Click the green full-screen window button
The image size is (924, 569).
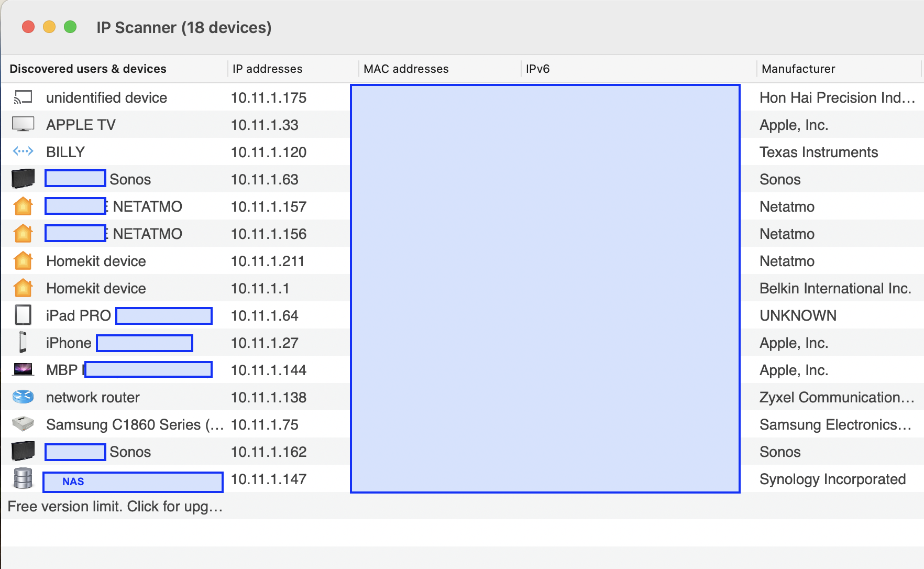click(70, 27)
